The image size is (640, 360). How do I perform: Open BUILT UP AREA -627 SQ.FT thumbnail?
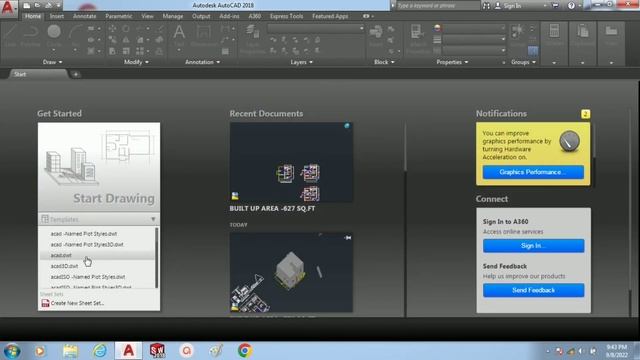(291, 162)
